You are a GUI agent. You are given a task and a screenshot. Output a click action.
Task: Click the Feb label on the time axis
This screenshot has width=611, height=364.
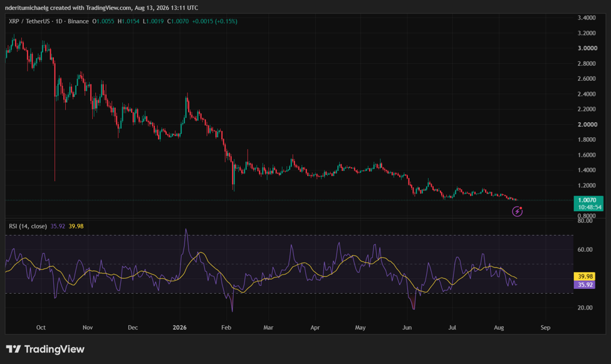click(x=226, y=328)
